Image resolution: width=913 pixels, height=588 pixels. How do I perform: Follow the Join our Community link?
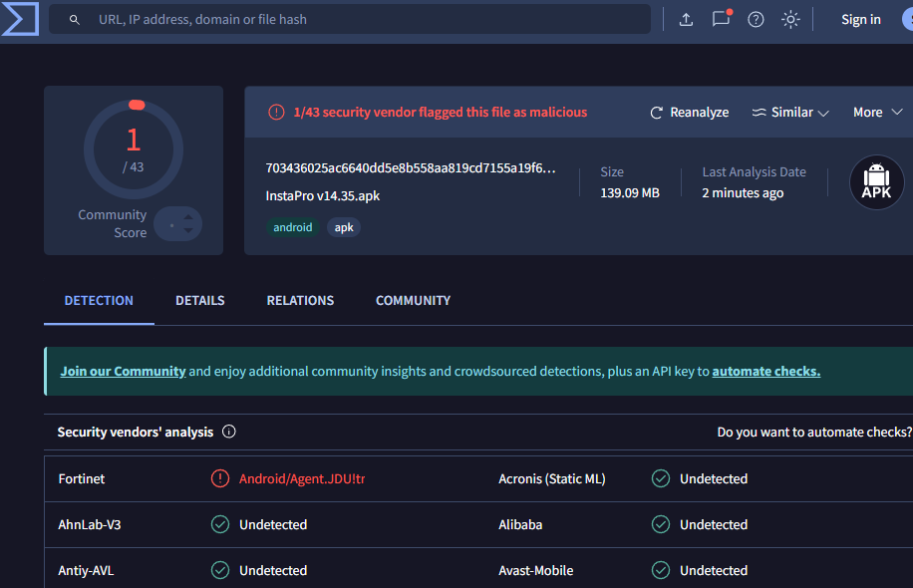[123, 371]
